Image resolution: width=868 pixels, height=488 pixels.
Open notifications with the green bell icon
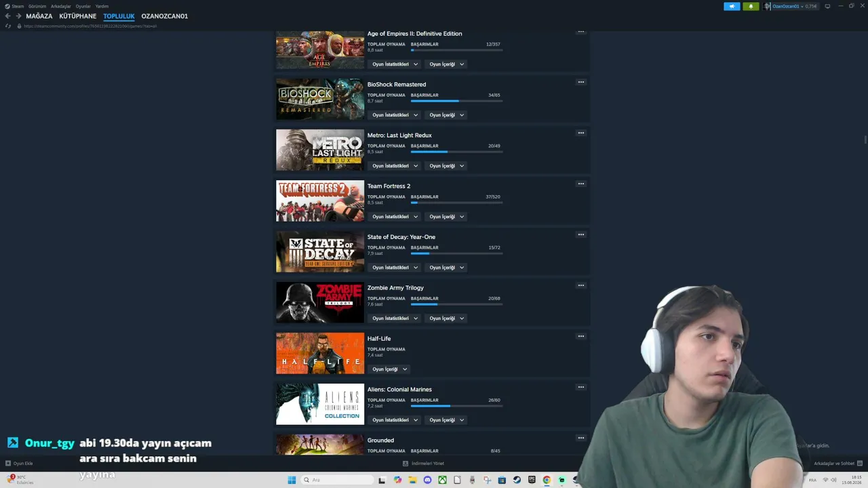pyautogui.click(x=751, y=6)
